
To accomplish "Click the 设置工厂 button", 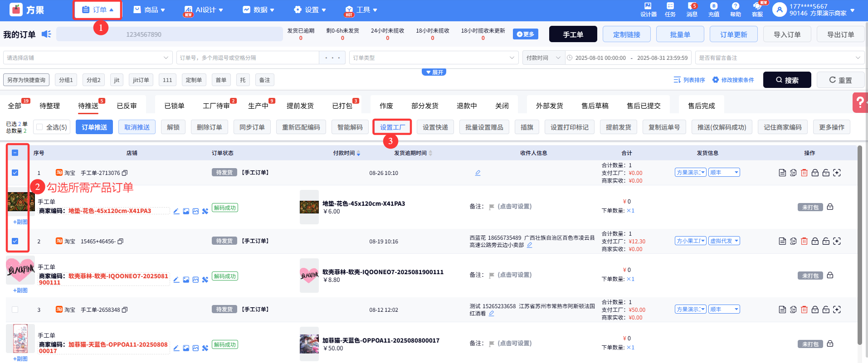I will pyautogui.click(x=392, y=127).
